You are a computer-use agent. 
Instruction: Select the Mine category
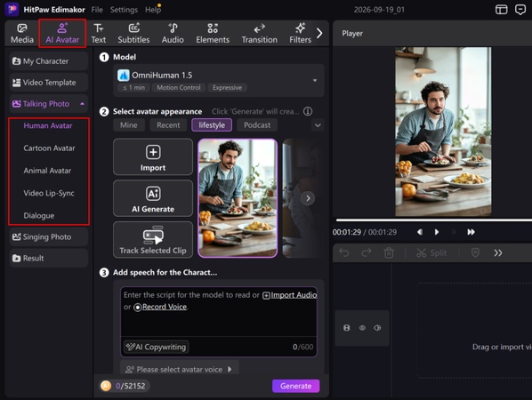129,125
